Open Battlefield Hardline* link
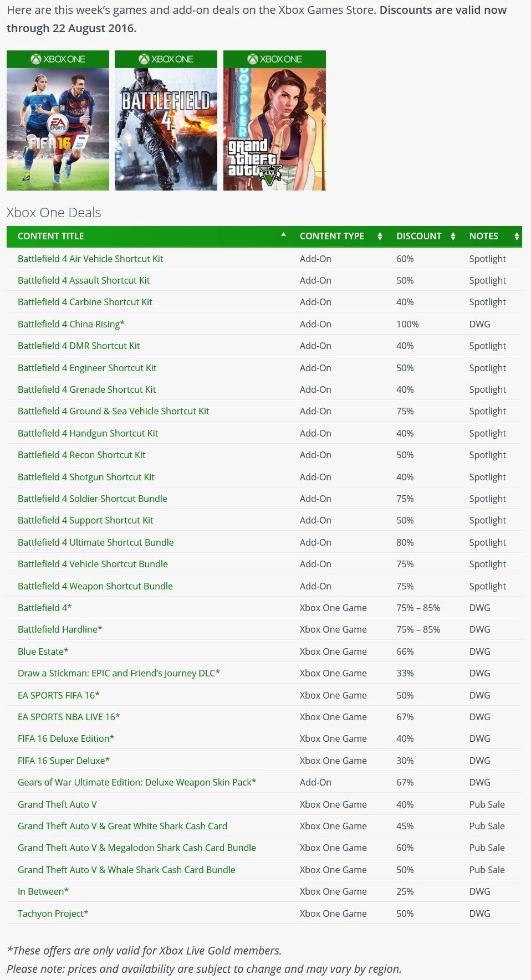 pos(60,629)
